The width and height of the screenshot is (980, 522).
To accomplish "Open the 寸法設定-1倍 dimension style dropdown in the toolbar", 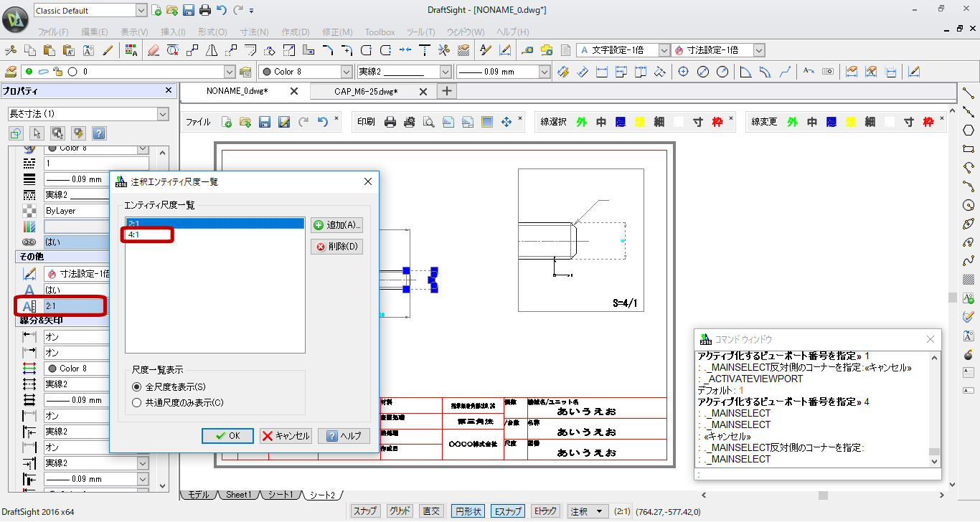I will click(759, 50).
